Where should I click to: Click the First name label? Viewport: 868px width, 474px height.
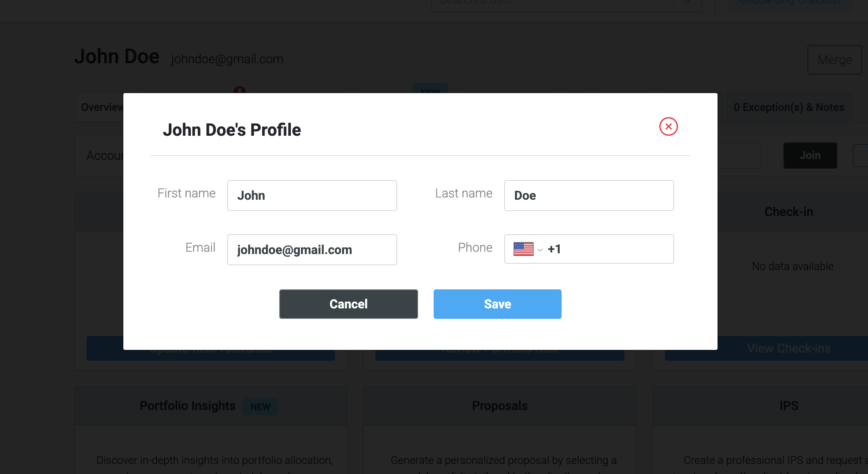click(x=187, y=193)
